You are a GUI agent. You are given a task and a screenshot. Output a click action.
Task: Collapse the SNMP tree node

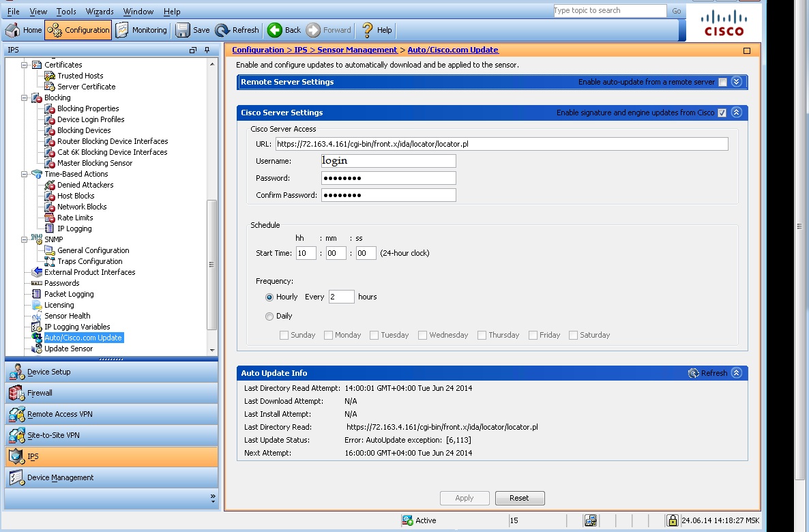click(x=24, y=239)
